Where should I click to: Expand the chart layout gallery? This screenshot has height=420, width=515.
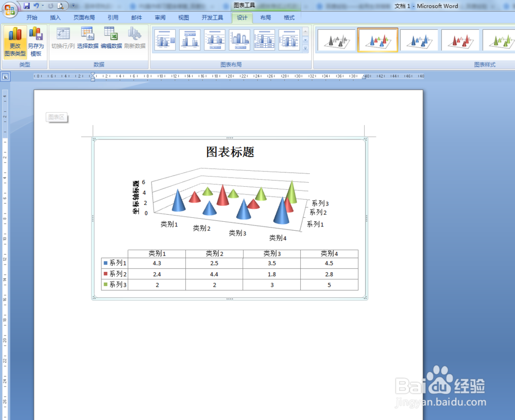[x=305, y=48]
